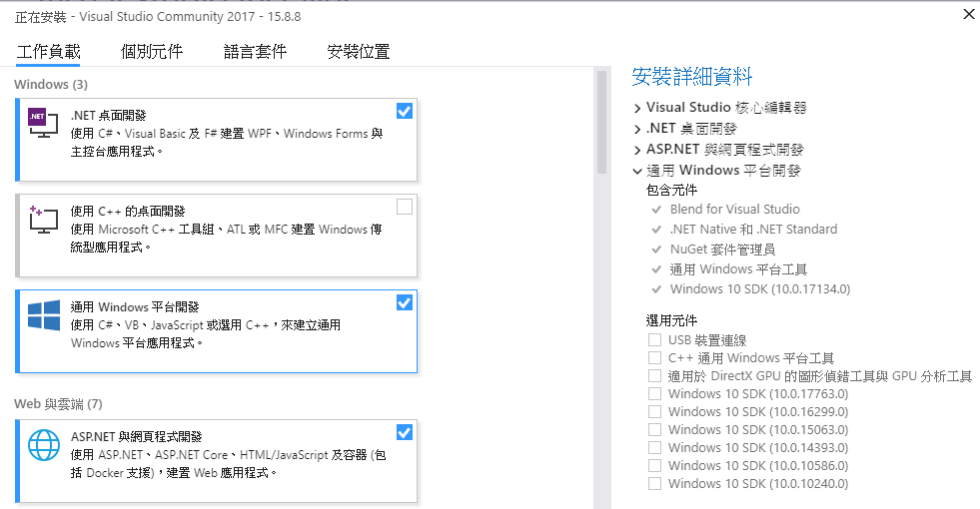Check Windows 10 SDK (10.0.15063.0)

(x=654, y=430)
